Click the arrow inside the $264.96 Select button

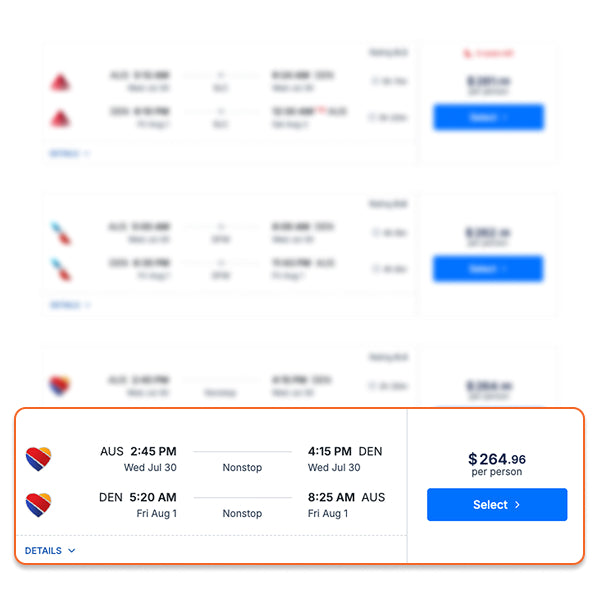pos(517,505)
